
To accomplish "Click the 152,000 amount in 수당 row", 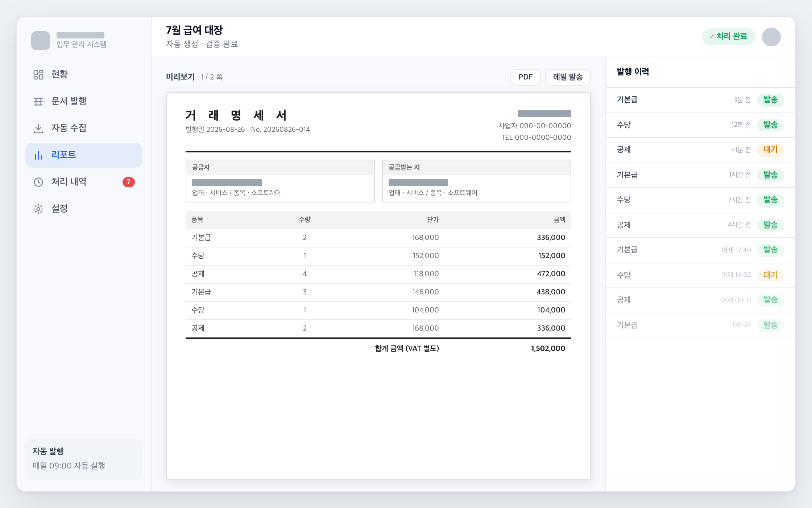I will point(552,256).
